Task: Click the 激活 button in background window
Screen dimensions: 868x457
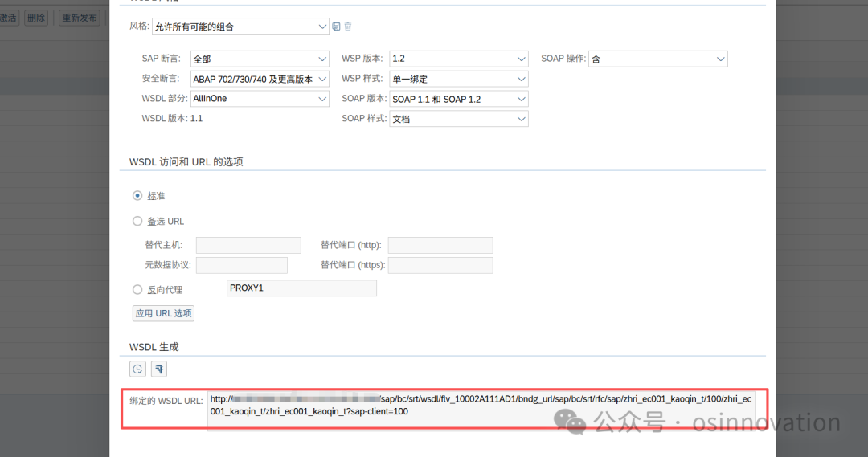Action: pos(9,18)
